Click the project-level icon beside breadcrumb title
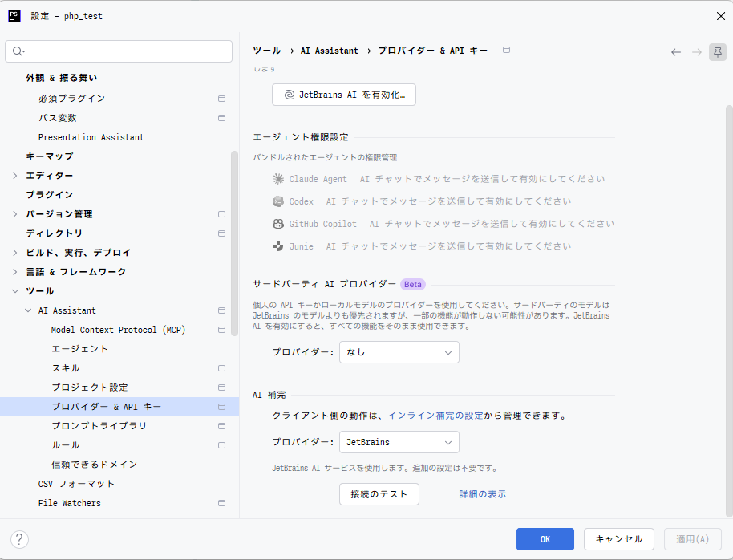 (x=506, y=50)
